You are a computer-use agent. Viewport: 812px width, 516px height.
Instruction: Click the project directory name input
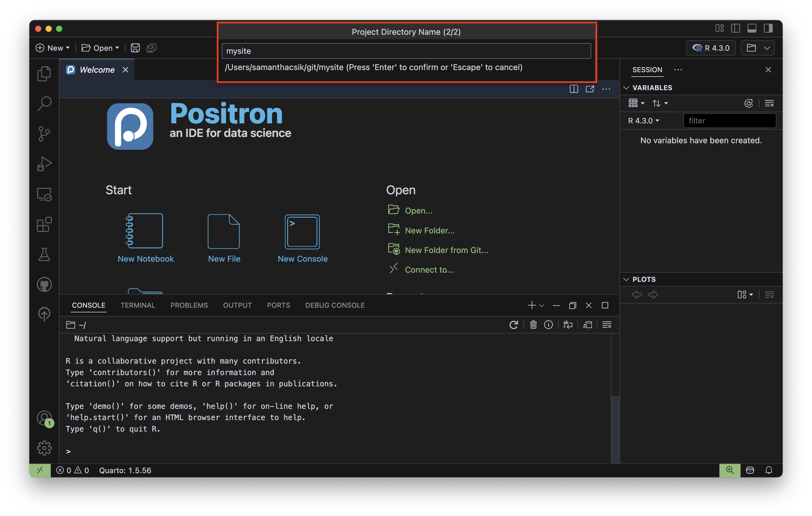point(406,51)
